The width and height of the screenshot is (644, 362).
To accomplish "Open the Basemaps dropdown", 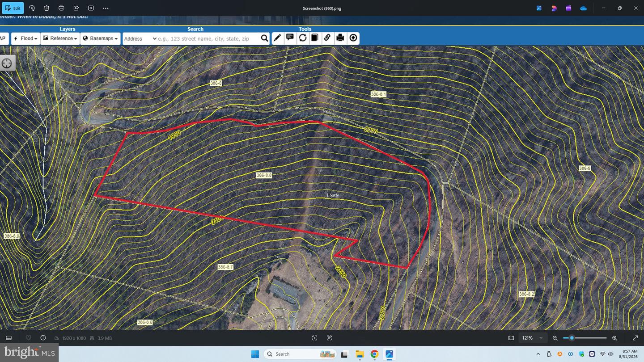I will 100,38.
